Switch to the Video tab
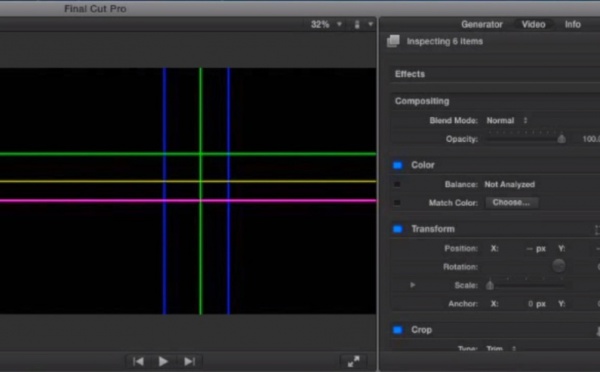Screen dimensions: 600x372 pos(533,24)
